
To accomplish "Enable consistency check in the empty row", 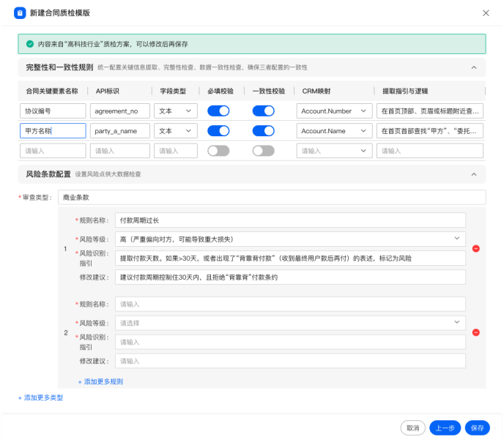I will click(263, 151).
